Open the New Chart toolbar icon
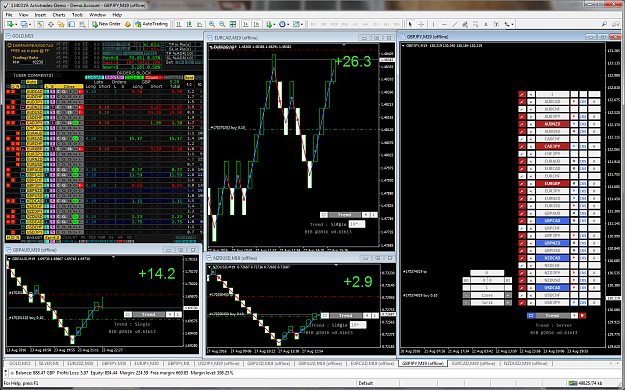Screen dimensions: 625x390 [10, 24]
